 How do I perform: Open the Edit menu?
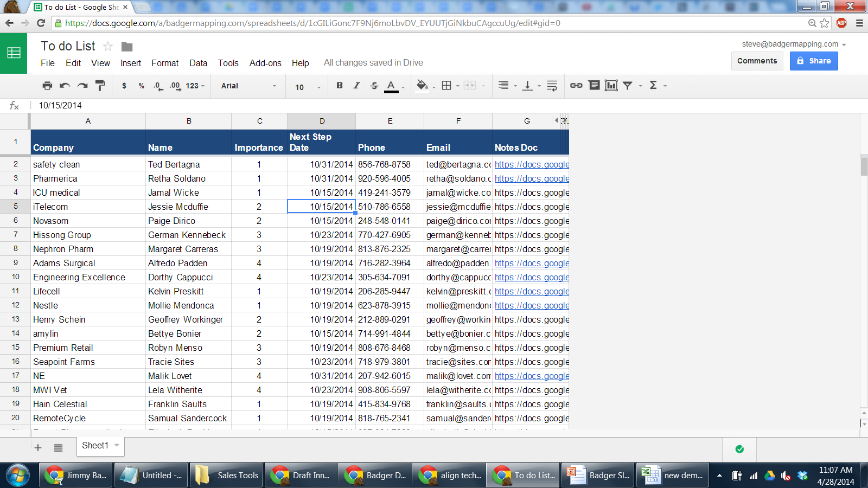click(73, 63)
